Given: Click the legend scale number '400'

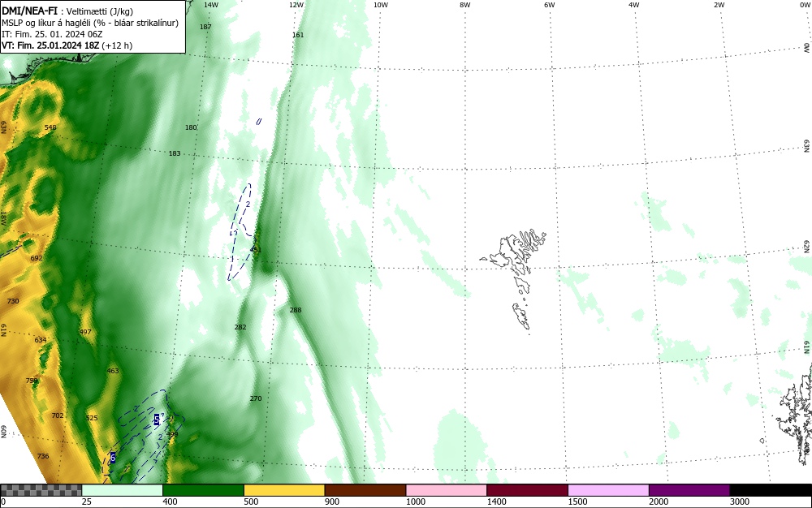Looking at the screenshot, I should 170,502.
